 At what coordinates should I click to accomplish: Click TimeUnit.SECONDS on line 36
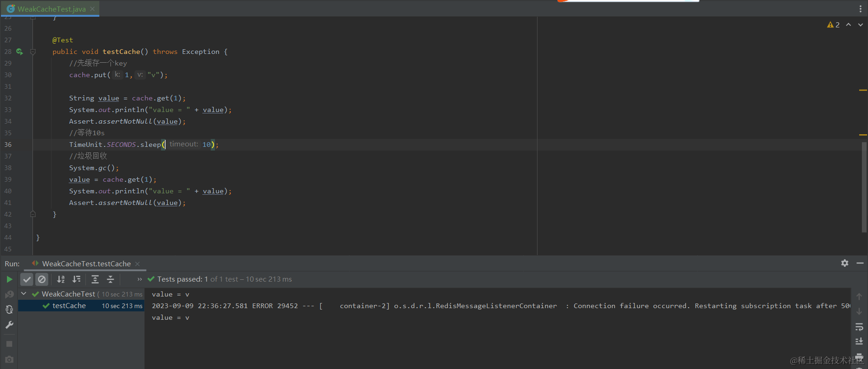pos(102,145)
